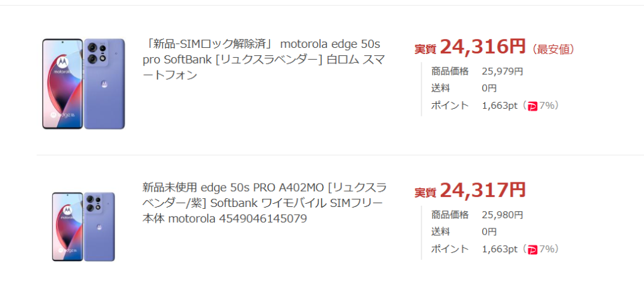Image resolution: width=644 pixels, height=307 pixels.
Task: Open the SIMロック解除済 motorola edge 50s listing title
Action: pyautogui.click(x=264, y=60)
